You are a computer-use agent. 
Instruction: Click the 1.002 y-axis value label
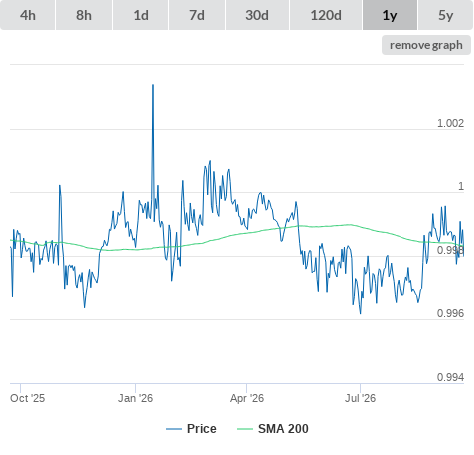point(450,123)
